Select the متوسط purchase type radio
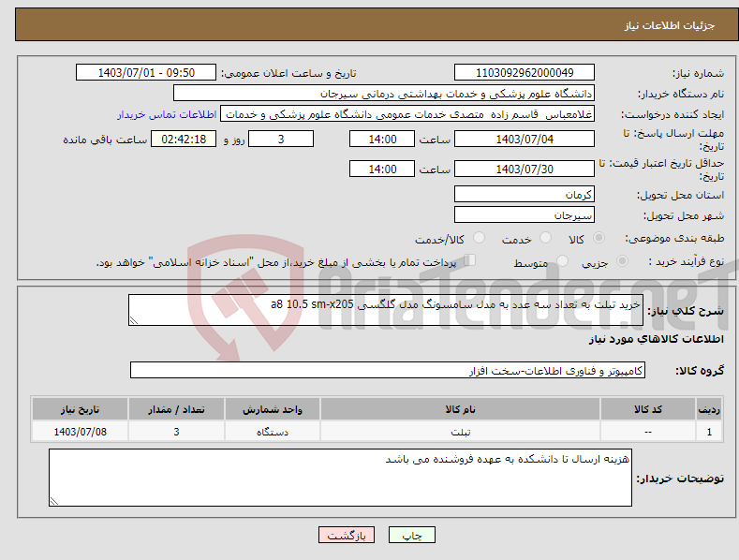The height and width of the screenshot is (560, 739). click(x=562, y=260)
